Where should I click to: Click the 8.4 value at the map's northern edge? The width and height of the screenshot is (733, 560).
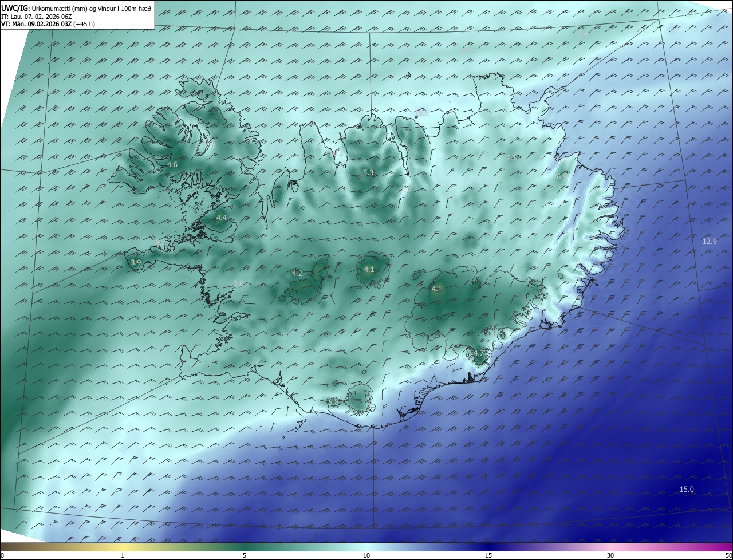click(x=583, y=34)
